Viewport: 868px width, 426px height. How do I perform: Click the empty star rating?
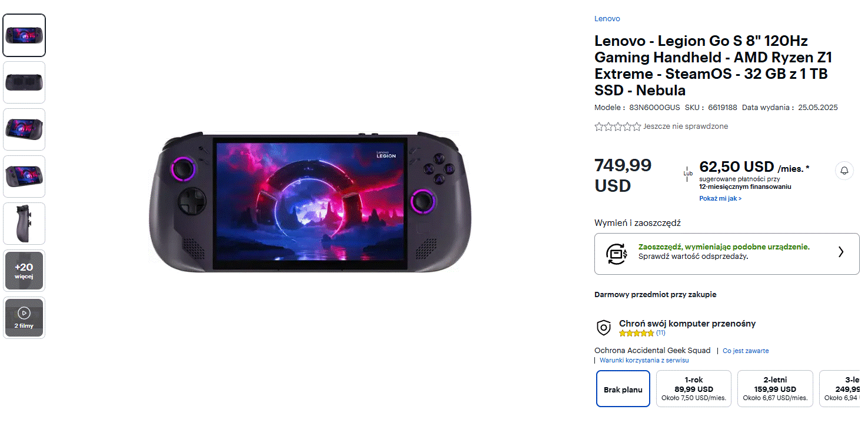pyautogui.click(x=617, y=127)
